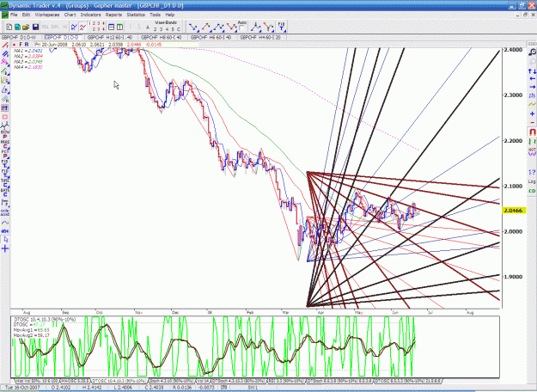Viewport: 537px width, 392px height.
Task: Select the abc text label tool
Action: (x=5, y=231)
